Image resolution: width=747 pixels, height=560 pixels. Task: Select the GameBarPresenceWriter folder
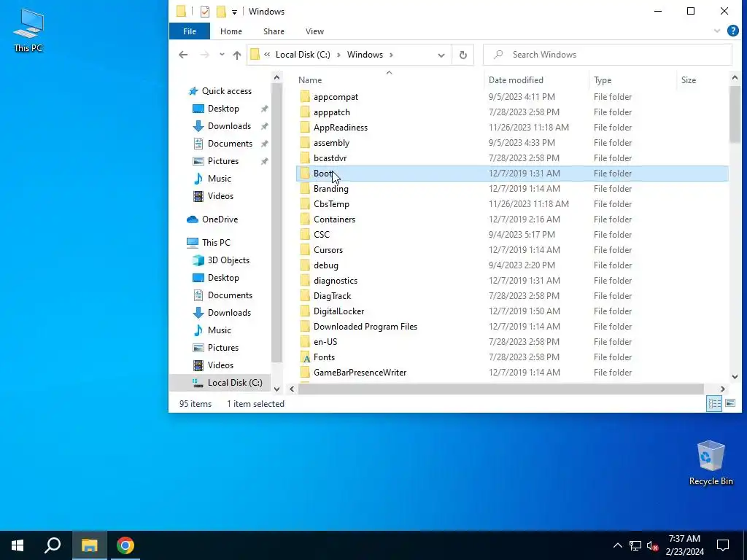click(360, 373)
